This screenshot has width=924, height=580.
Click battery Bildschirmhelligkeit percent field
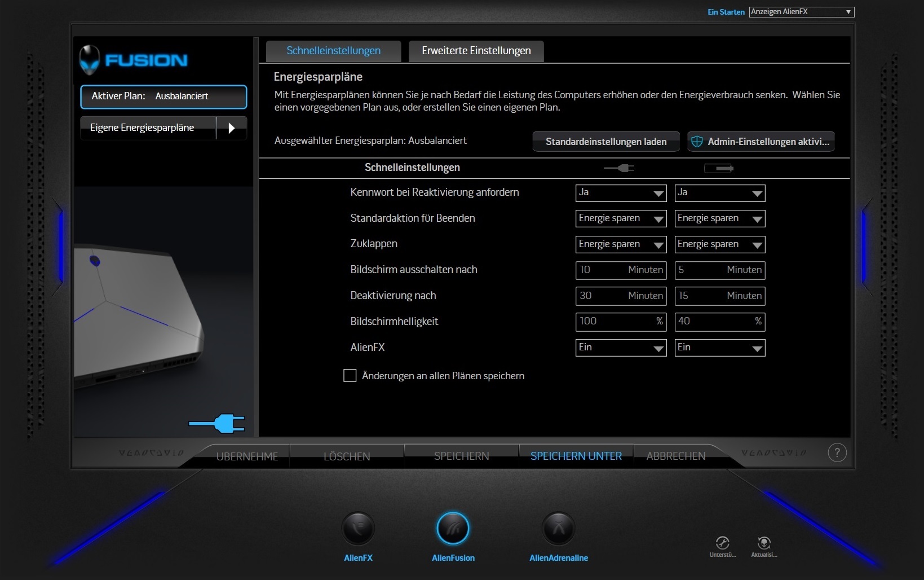click(720, 322)
